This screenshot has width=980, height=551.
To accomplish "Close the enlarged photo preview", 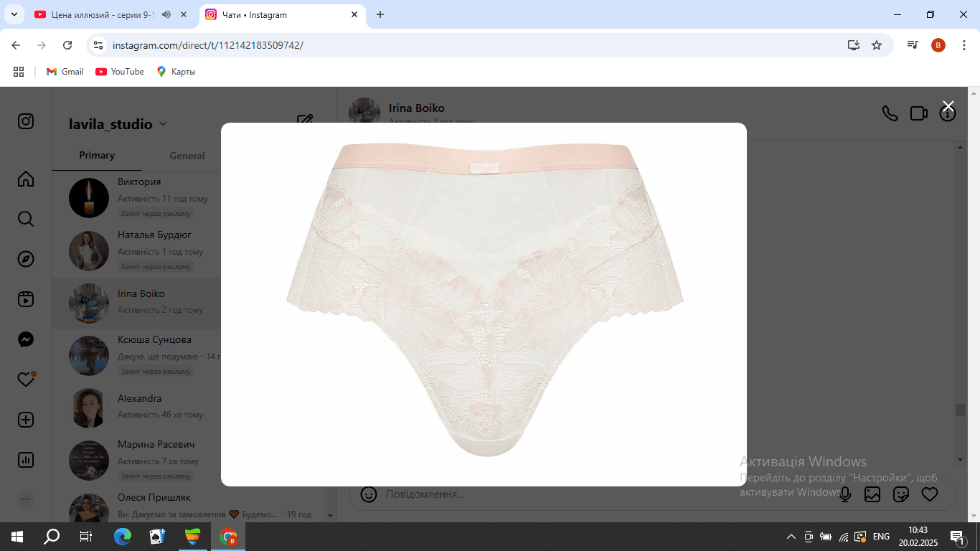I will tap(948, 107).
